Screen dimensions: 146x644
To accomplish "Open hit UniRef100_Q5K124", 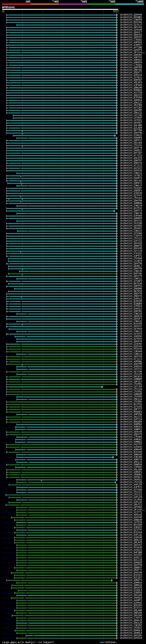I will (131, 399).
